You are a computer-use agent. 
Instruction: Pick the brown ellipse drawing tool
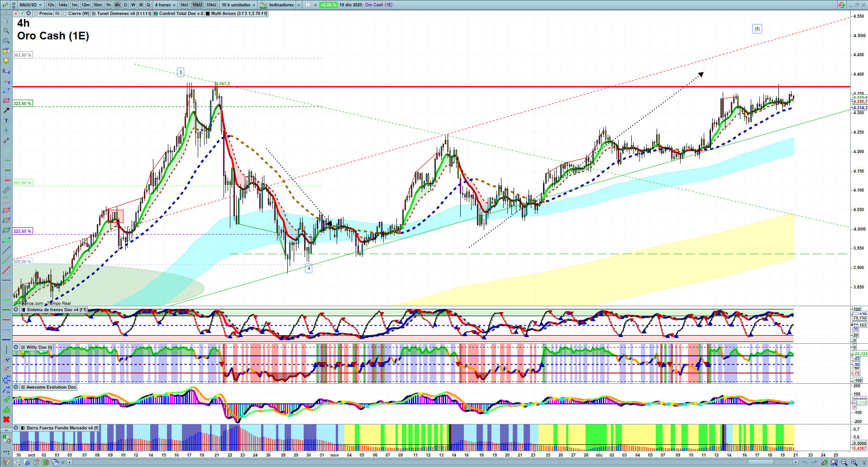coord(6,220)
